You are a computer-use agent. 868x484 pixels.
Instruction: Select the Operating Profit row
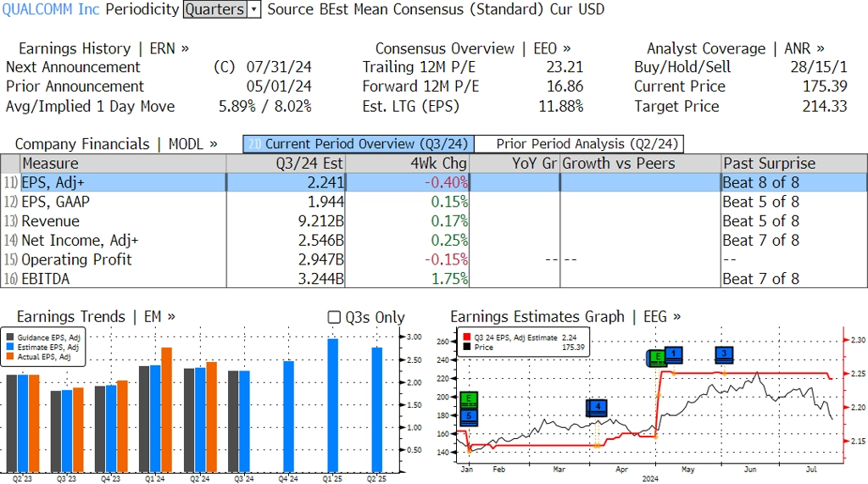[x=433, y=259]
